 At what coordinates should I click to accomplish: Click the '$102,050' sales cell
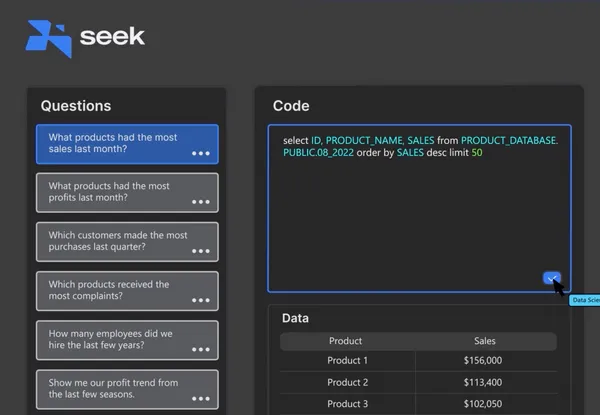click(x=483, y=404)
